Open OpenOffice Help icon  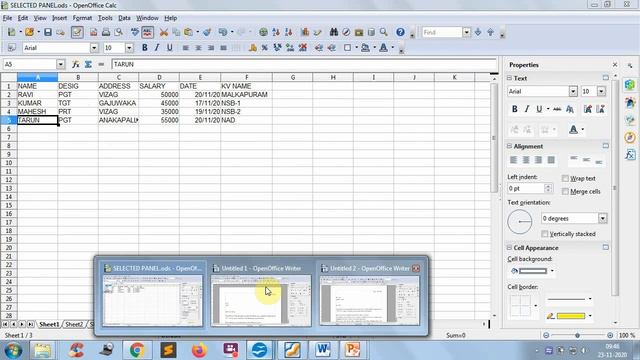click(x=400, y=32)
